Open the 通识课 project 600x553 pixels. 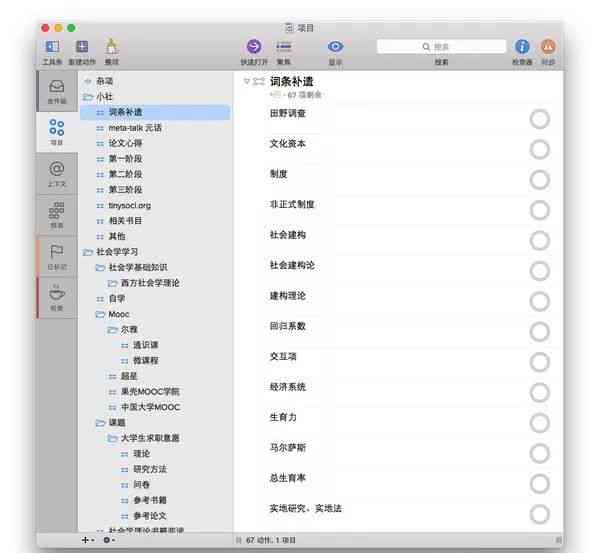(146, 345)
